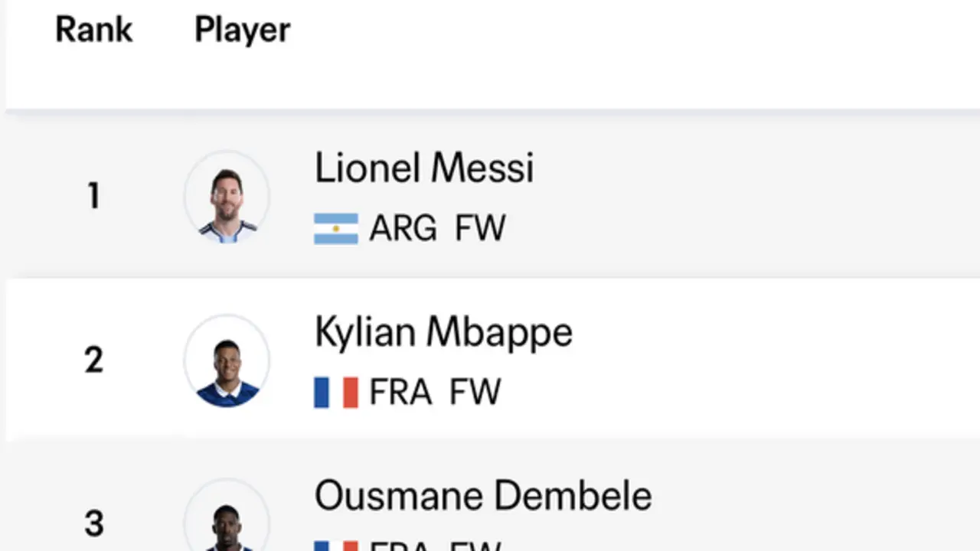Viewport: 980px width, 551px height.
Task: Select rank number 1 cell
Action: tap(93, 197)
